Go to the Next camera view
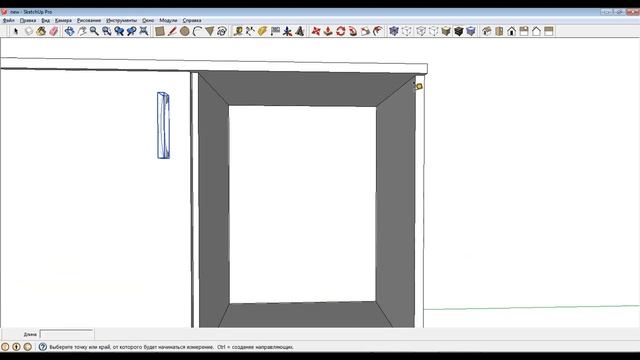 131,31
